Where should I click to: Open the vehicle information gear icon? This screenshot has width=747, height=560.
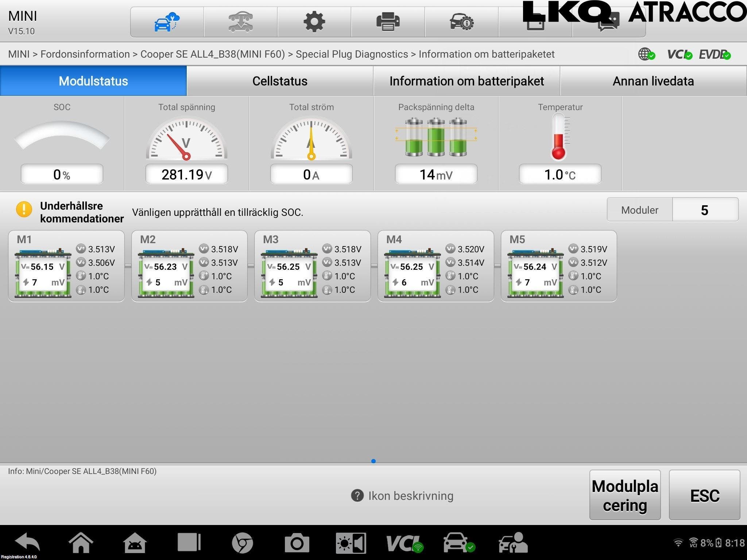(x=462, y=22)
